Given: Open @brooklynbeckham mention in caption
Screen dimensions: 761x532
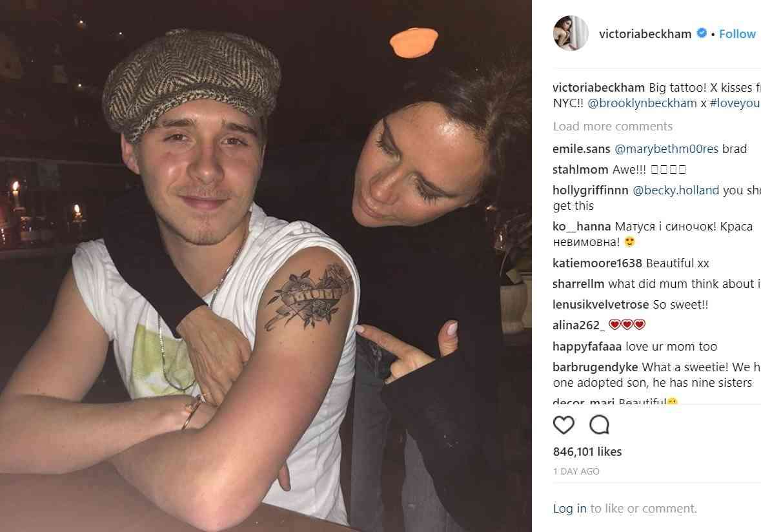Looking at the screenshot, I should click(x=642, y=103).
